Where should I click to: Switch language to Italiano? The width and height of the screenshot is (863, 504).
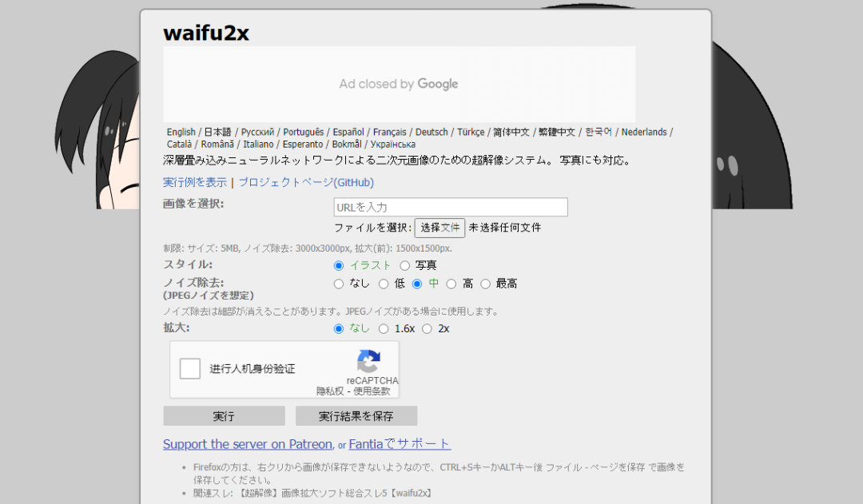click(258, 144)
